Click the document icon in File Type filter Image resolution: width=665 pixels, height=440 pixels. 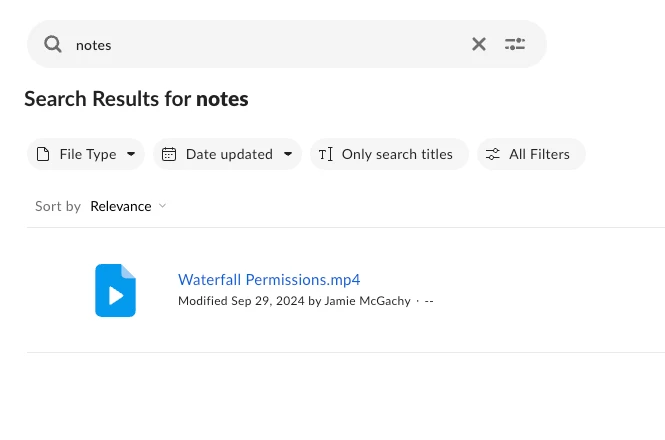[43, 154]
